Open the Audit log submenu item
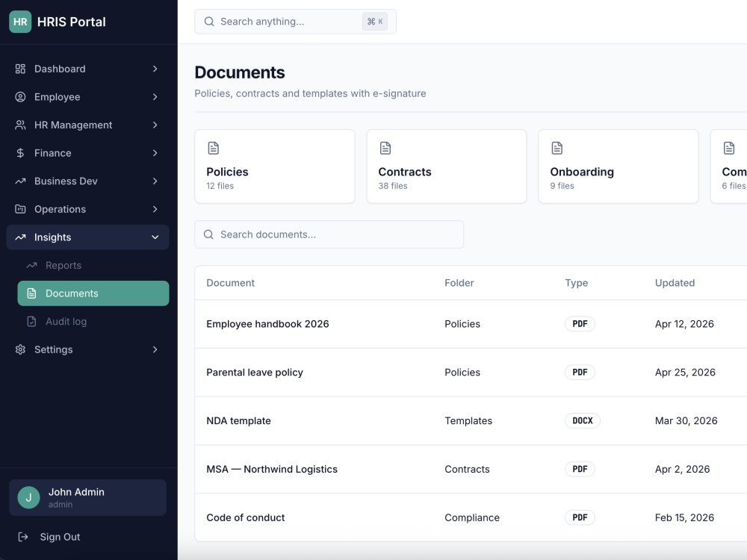 93,321
